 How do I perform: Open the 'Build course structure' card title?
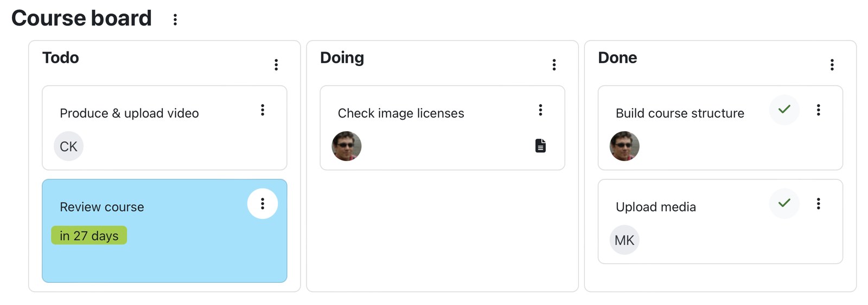pyautogui.click(x=680, y=113)
